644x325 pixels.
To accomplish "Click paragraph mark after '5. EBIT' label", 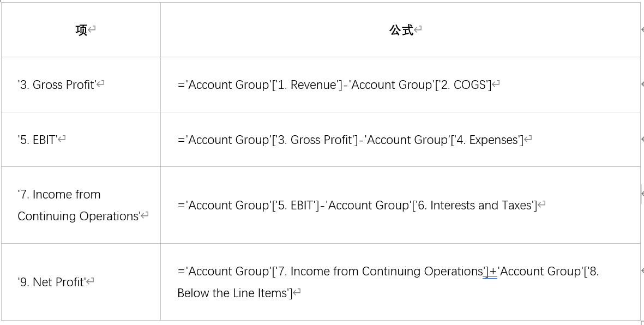I will pos(62,140).
